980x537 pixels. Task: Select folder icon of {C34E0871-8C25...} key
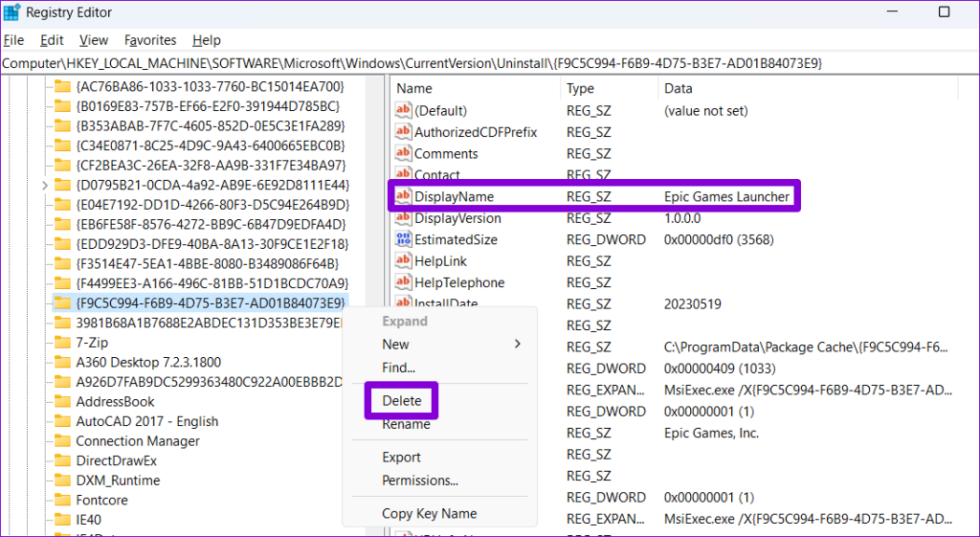[62, 145]
